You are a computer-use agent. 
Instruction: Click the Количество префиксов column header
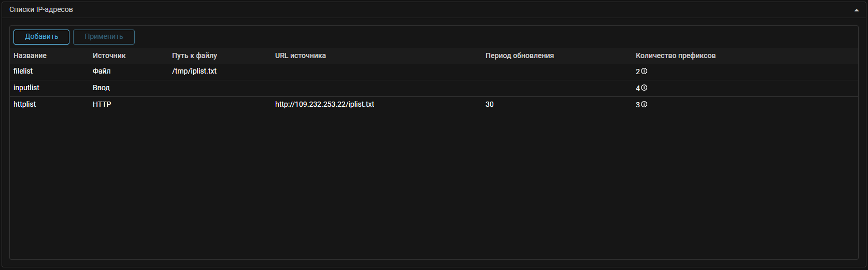(675, 55)
